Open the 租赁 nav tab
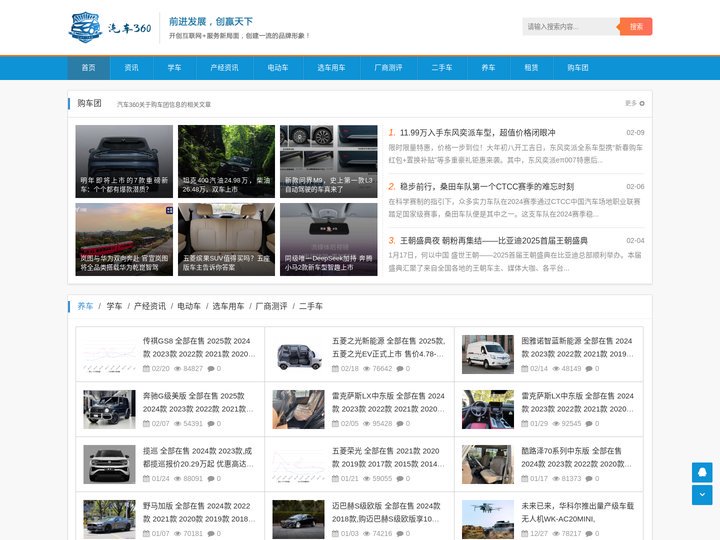 click(x=531, y=68)
